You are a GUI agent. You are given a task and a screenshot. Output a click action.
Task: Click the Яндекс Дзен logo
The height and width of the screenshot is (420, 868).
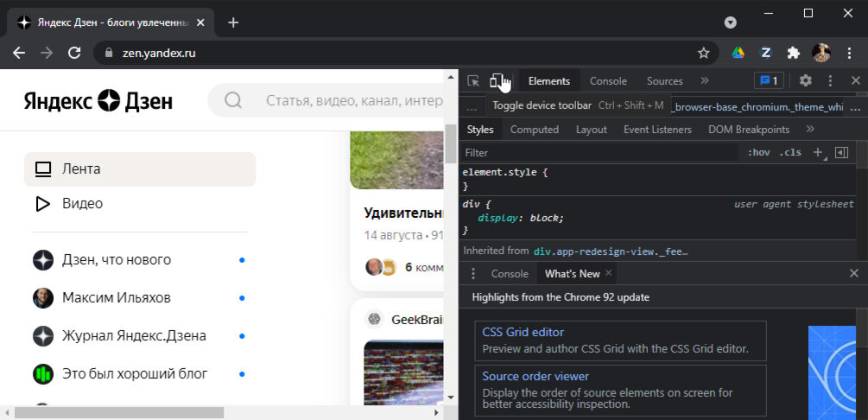tap(98, 101)
